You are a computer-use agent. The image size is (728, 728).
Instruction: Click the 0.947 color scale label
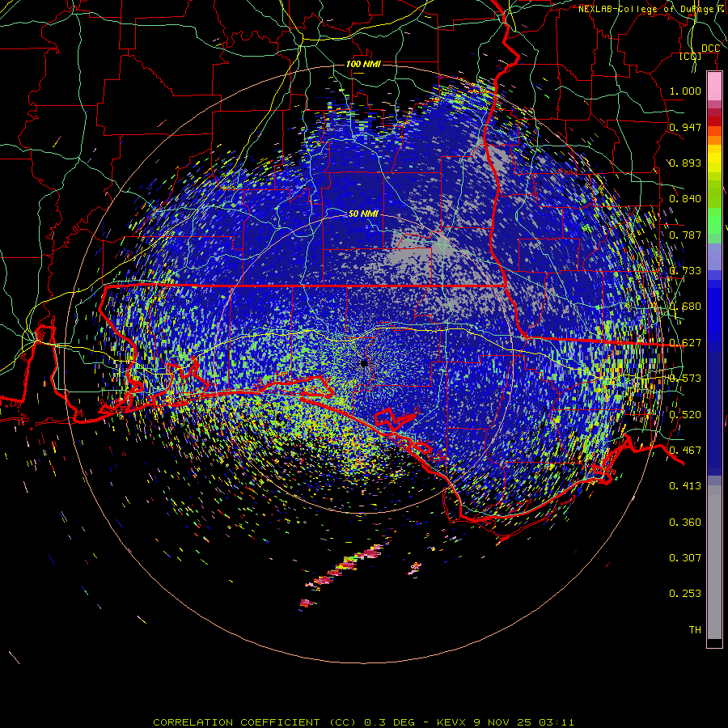coord(685,127)
